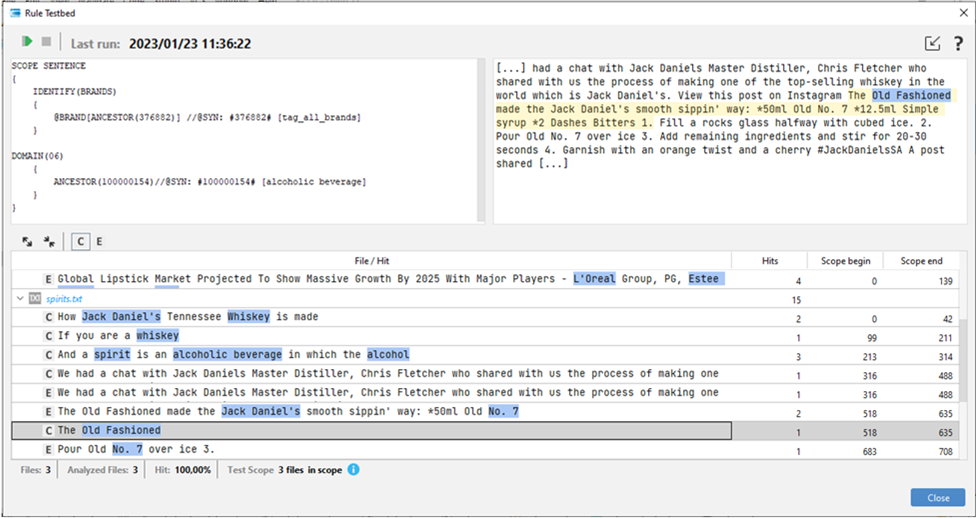Viewport: 976px width, 518px height.
Task: Click the blue info icon beside Test Scope
Action: pos(353,469)
